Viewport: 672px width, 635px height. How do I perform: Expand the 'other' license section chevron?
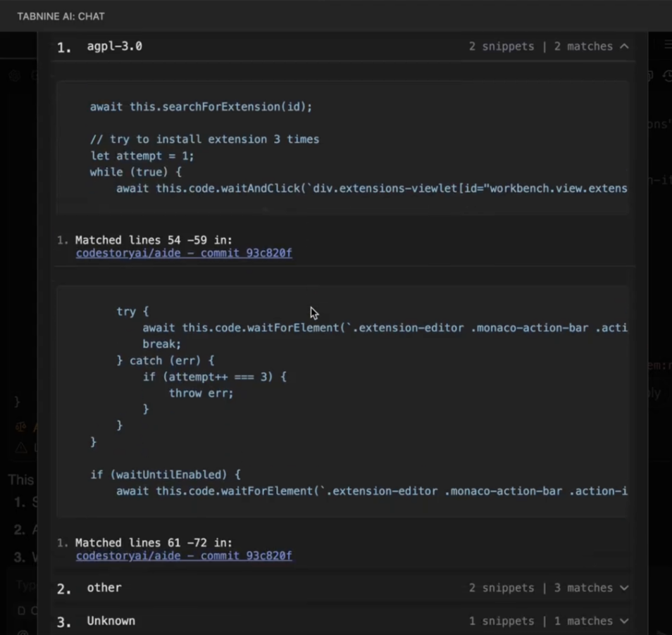tap(624, 588)
